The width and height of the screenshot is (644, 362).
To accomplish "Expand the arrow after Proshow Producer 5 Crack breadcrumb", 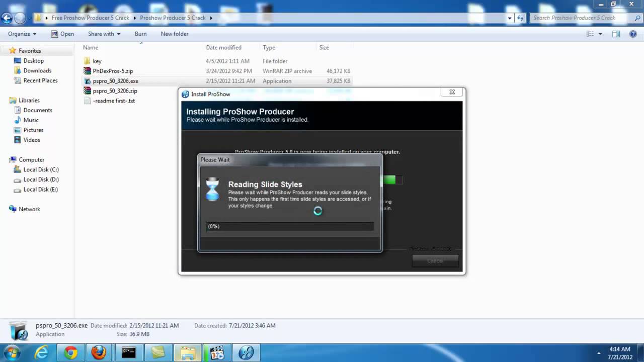I will coord(211,18).
